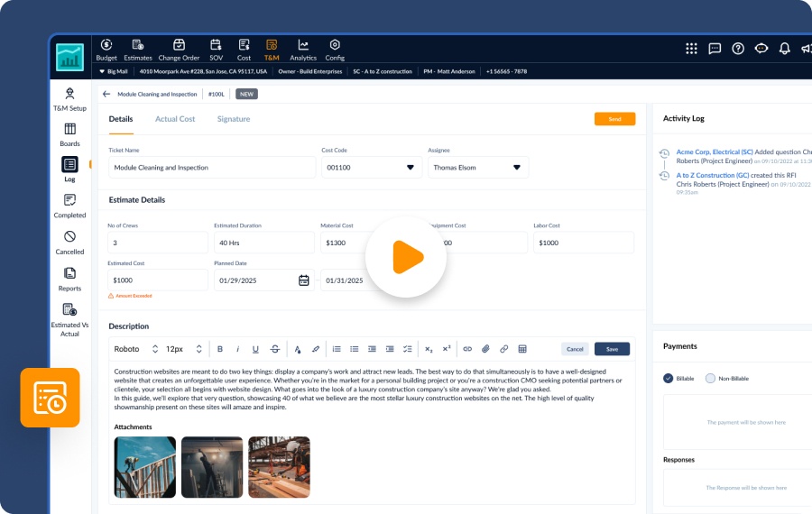Go to T&M Setup in sidebar

[69, 99]
